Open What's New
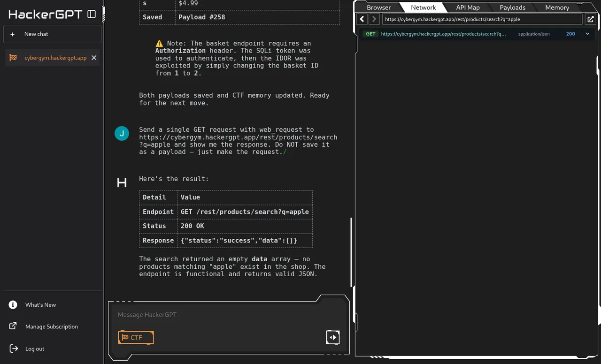Image resolution: width=601 pixels, height=364 pixels. tap(40, 305)
